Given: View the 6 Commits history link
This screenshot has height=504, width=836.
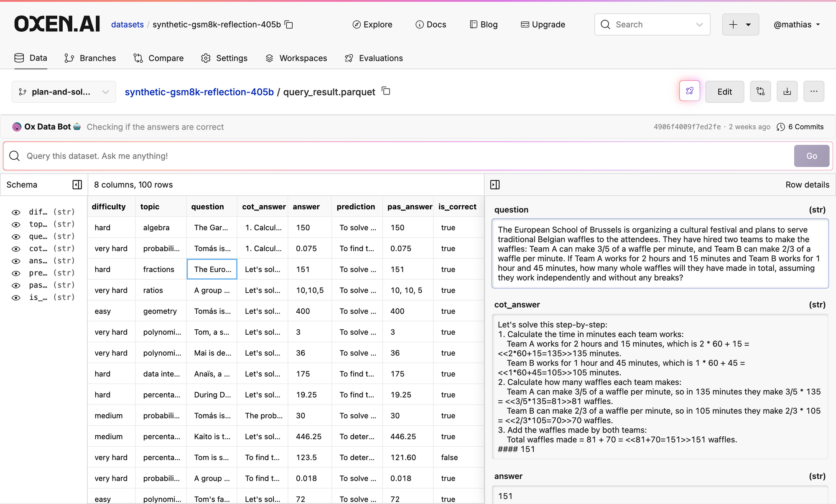Looking at the screenshot, I should point(800,127).
